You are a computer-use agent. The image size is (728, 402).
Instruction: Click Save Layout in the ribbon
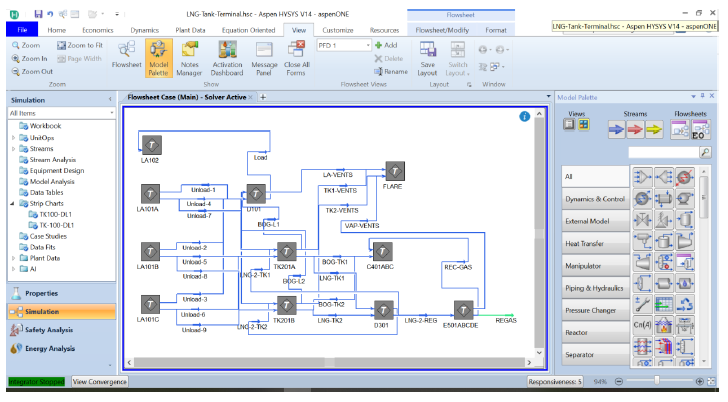point(427,58)
